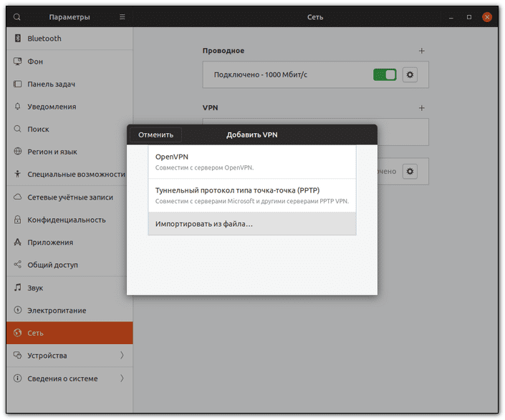Click the Bluetooth icon in sidebar

(18, 39)
